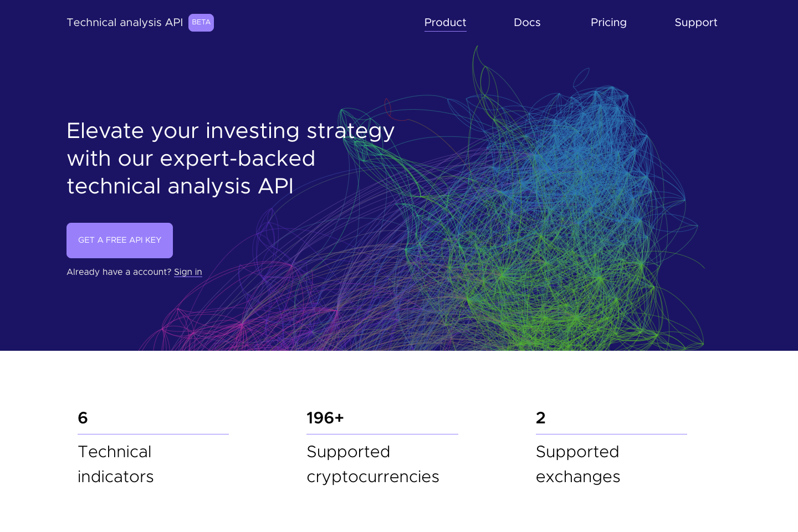Viewport: 798px width, 532px height.
Task: Click the '196+' supported cryptocurrencies statistic
Action: coord(325,418)
